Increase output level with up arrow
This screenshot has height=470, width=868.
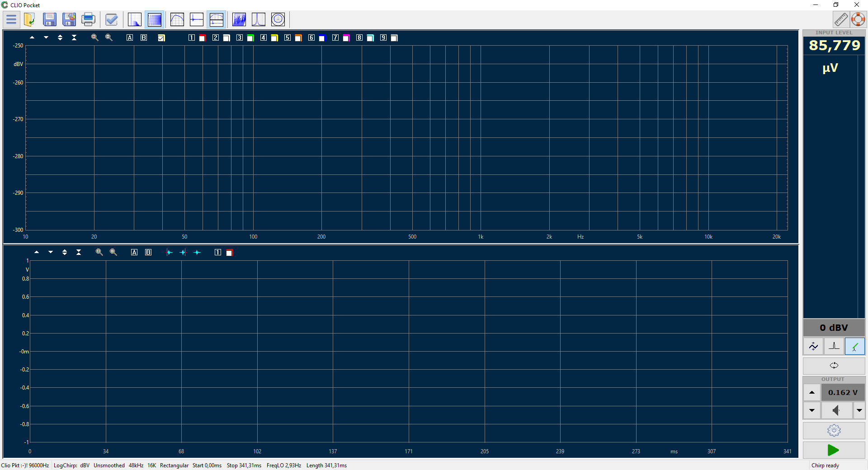coord(812,392)
